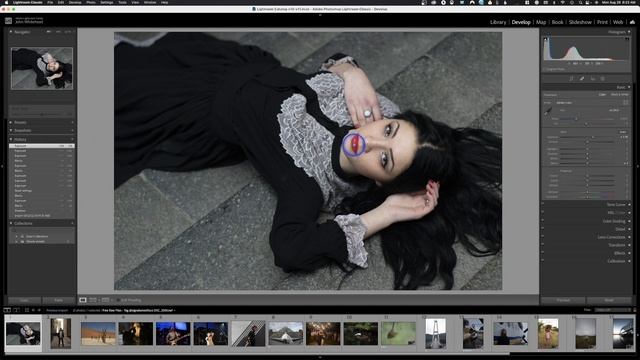The height and width of the screenshot is (360, 640).
Task: Toggle the Color Grading panel switch
Action: pos(542,221)
